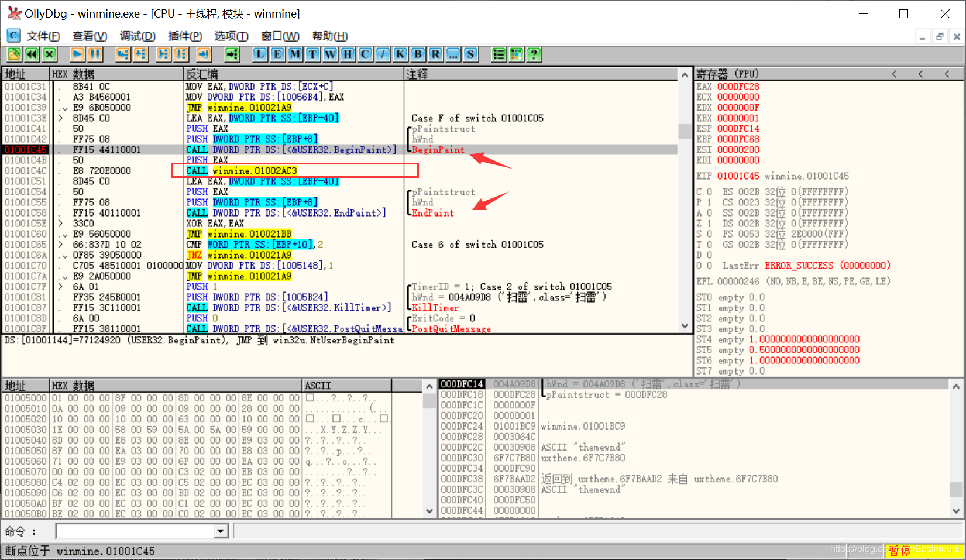Open the References (R) window
The width and height of the screenshot is (966, 560).
click(x=435, y=54)
